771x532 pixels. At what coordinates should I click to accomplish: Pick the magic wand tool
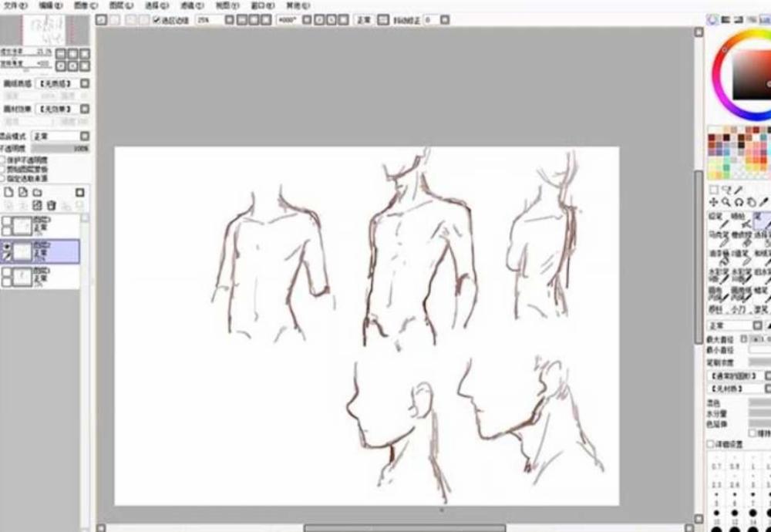click(x=738, y=190)
